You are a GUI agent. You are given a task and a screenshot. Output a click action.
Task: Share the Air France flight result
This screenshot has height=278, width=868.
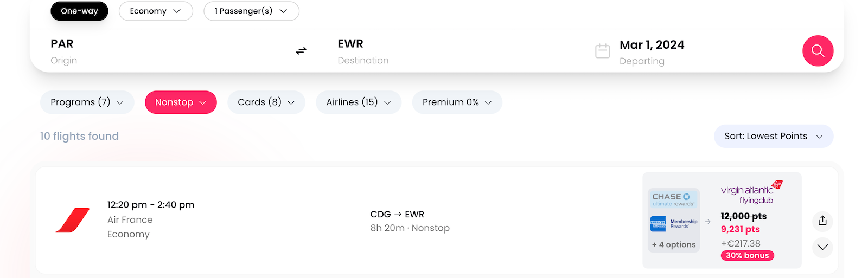coord(822,221)
